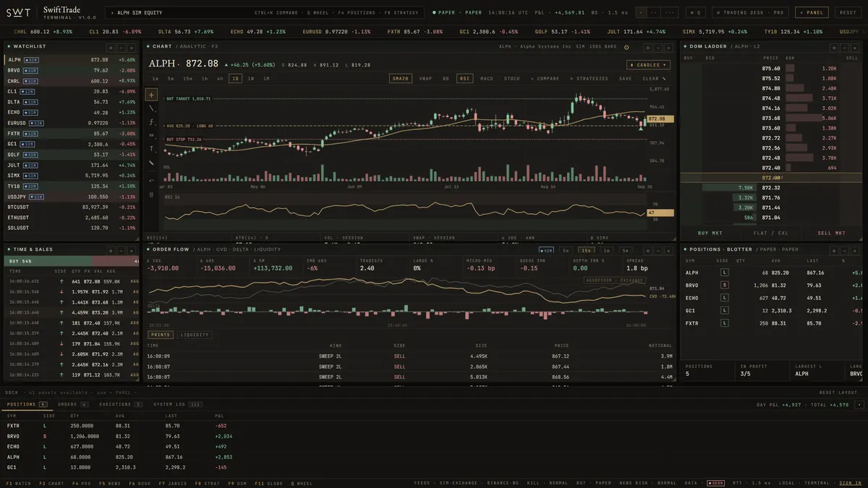Click the Buy Mkt button
Screen dimensions: 868x488
pyautogui.click(x=709, y=233)
